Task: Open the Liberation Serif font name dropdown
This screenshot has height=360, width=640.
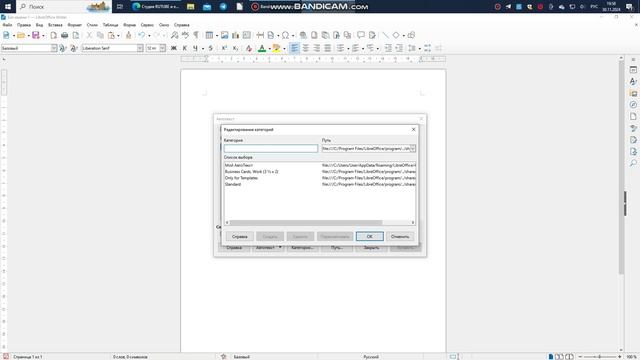Action: click(x=140, y=48)
